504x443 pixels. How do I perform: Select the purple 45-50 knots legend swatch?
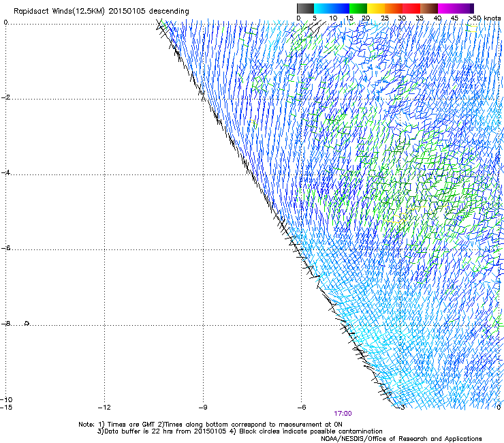[464, 8]
